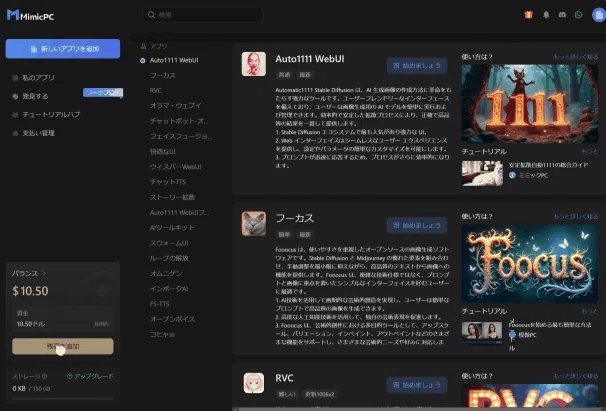Focus the search input field

point(203,15)
